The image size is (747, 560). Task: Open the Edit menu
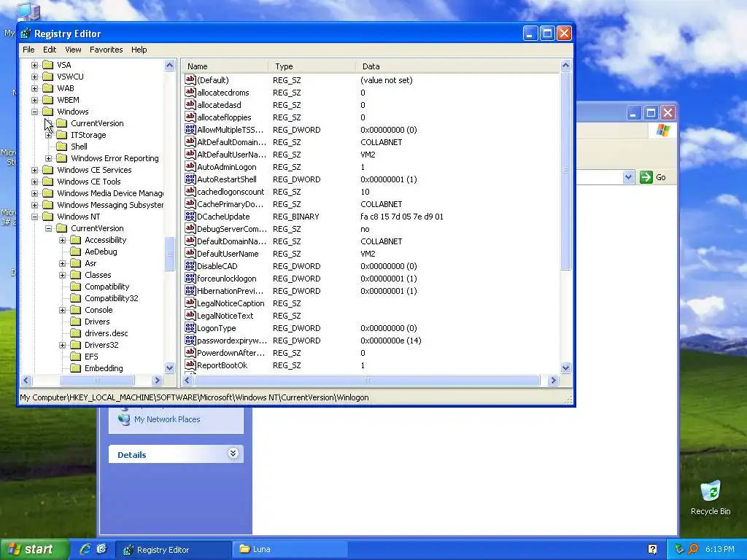[x=50, y=50]
